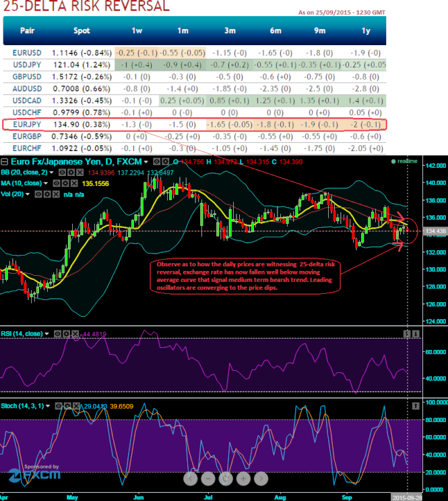Screen dimensions: 448x501
Task: Click the RSI (14, close) indicator label
Action: point(22,334)
